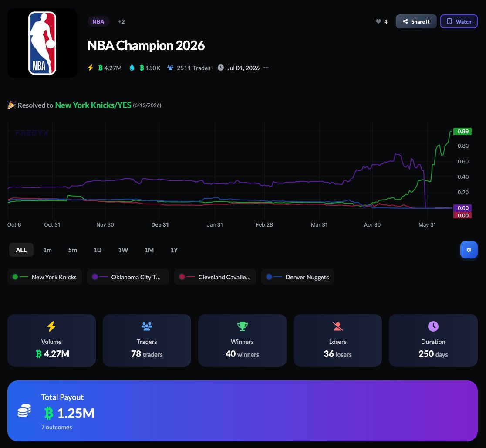486x448 pixels.
Task: Click the Winners trophy icon
Action: (x=243, y=326)
